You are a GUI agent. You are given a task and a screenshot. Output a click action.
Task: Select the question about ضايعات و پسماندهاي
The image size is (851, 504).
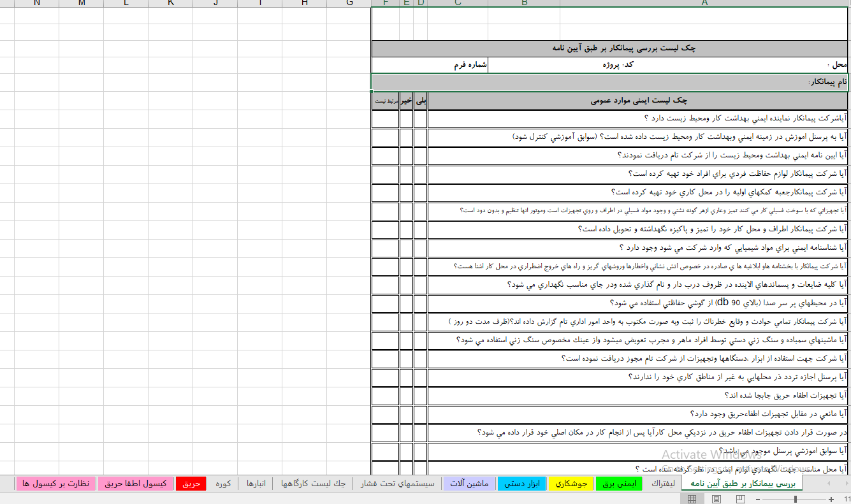click(x=638, y=285)
